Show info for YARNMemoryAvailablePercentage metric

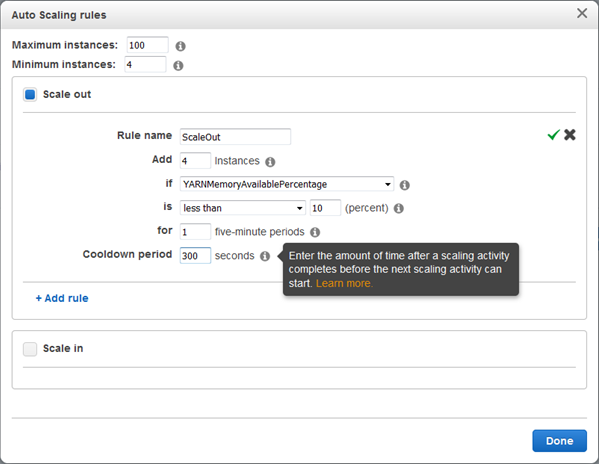405,185
